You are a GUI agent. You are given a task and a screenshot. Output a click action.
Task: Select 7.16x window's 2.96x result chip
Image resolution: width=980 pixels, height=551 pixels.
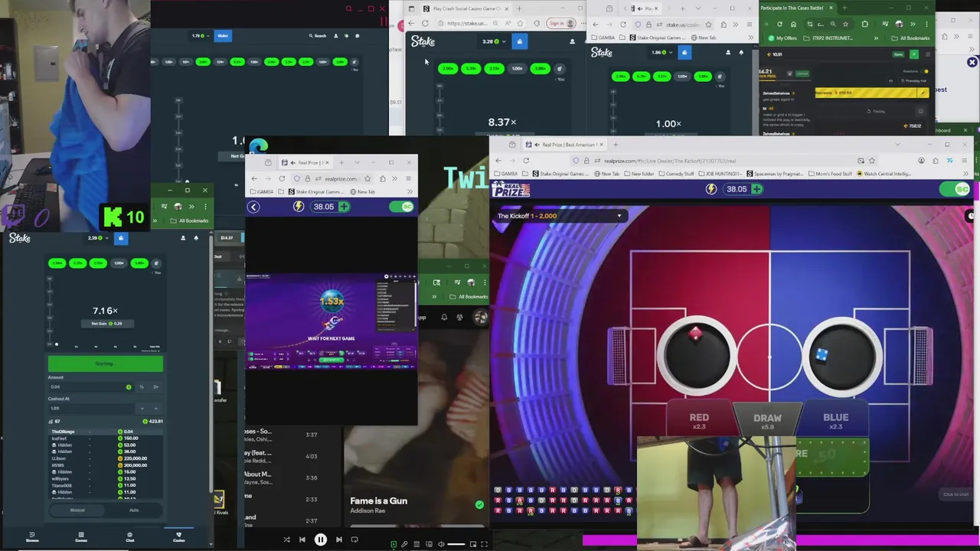pyautogui.click(x=57, y=262)
